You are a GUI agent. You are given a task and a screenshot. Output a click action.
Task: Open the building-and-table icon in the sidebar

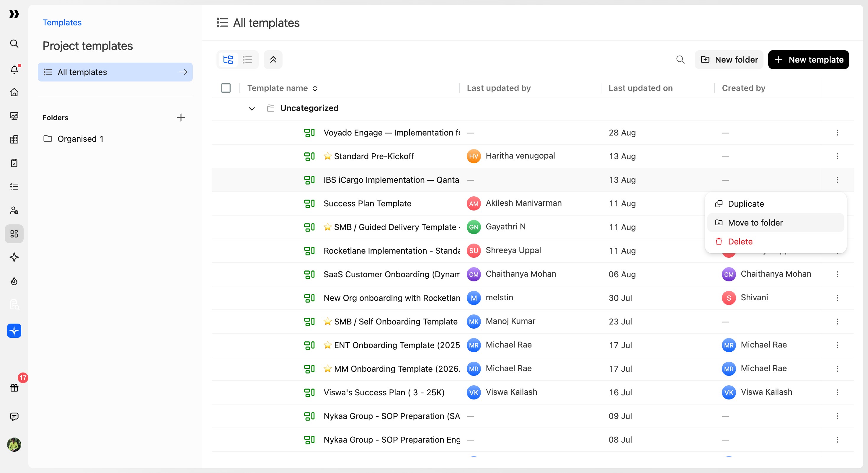(14, 139)
